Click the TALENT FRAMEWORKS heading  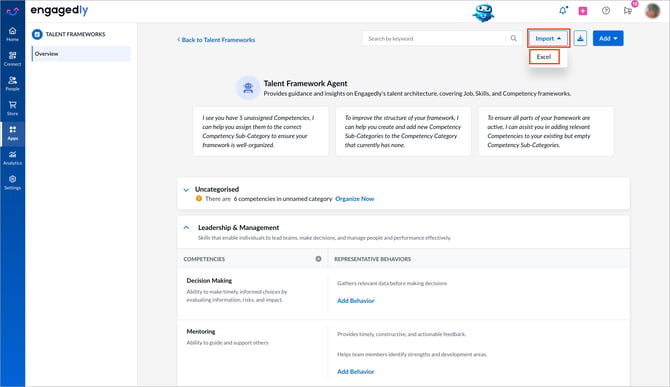click(x=75, y=34)
